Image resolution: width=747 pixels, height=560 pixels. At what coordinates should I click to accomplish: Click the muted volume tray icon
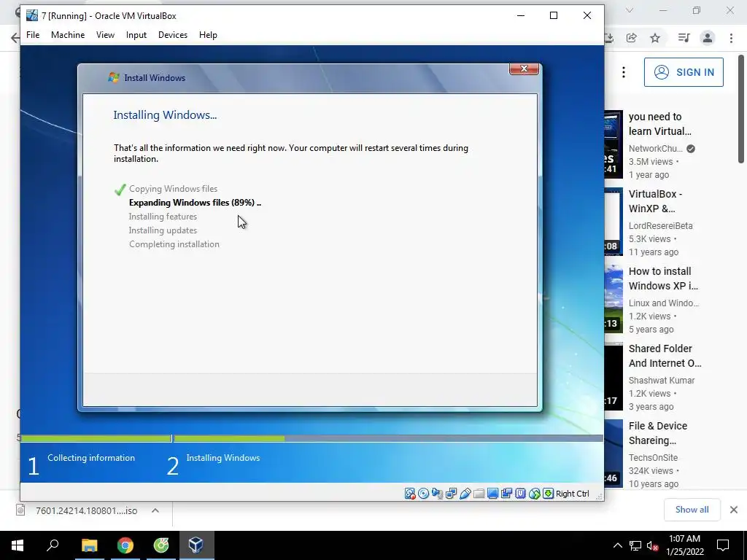click(x=653, y=545)
